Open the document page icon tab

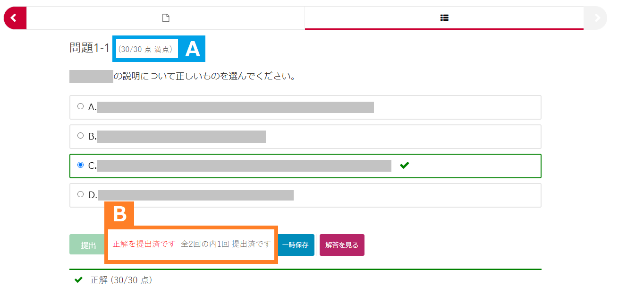click(166, 18)
